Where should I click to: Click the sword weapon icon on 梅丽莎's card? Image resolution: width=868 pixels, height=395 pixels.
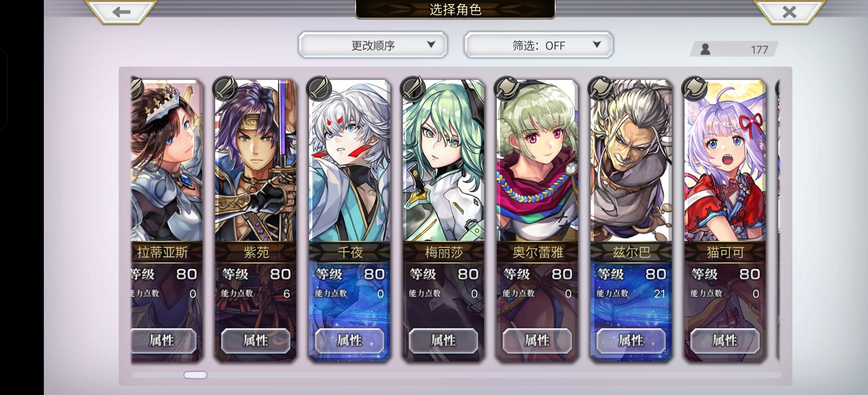tap(412, 89)
